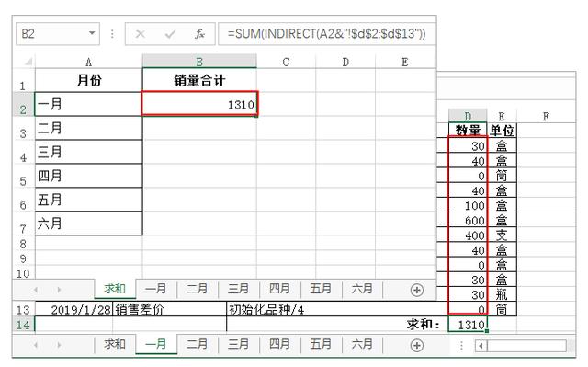The height and width of the screenshot is (367, 588).
Task: Click cell B2 showing 1310
Action: click(199, 104)
